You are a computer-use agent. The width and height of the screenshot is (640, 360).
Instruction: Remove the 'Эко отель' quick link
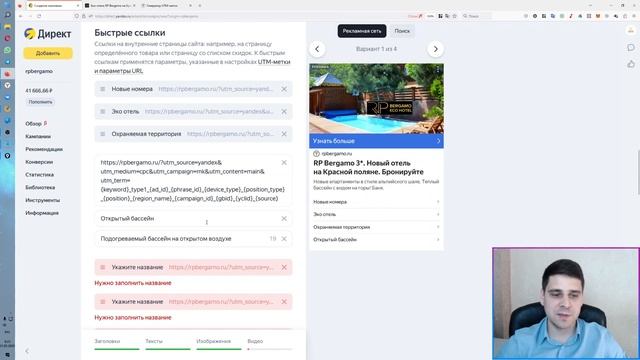[284, 111]
